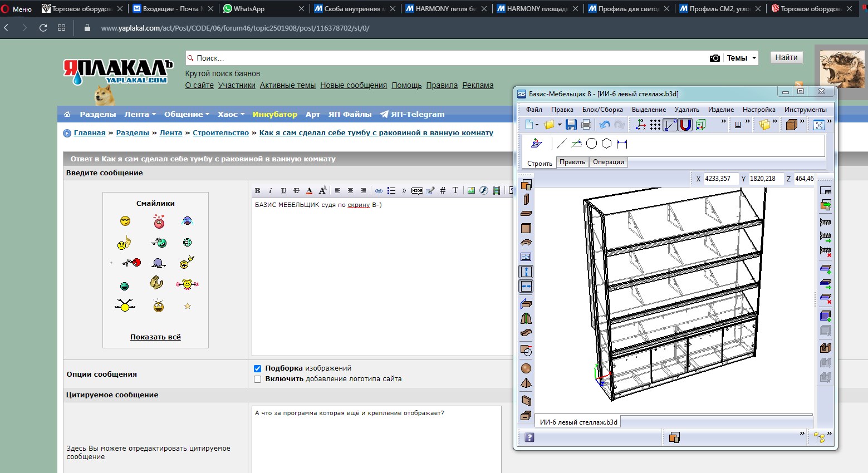Screen dimensions: 868x473
Task: Add a horizontal panel in Базис-Мебельщик
Action: point(526,214)
